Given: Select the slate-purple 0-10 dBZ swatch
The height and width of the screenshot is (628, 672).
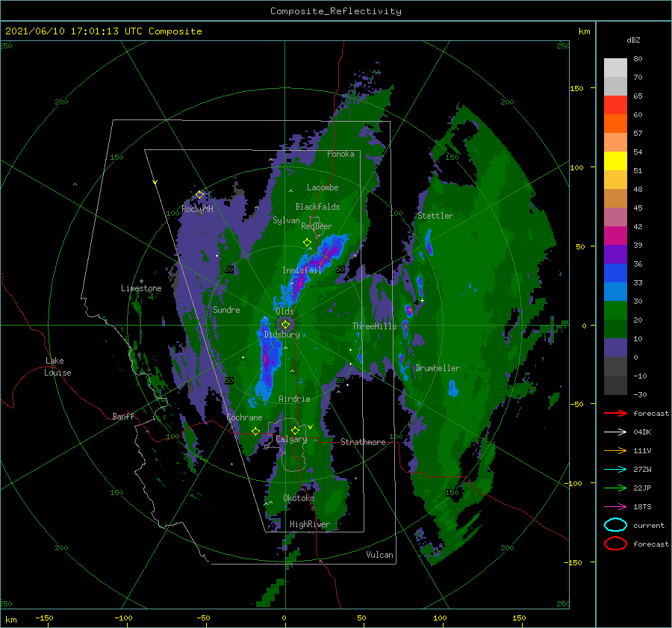Looking at the screenshot, I should click(x=615, y=348).
